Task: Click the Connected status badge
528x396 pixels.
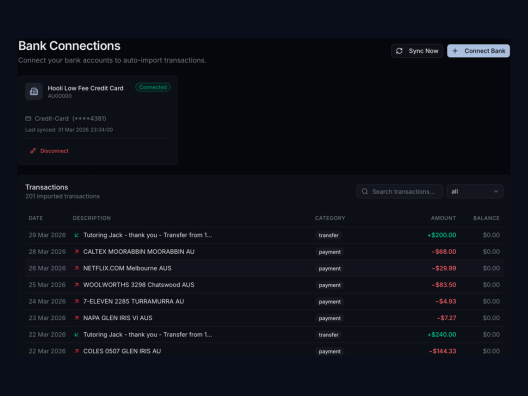Action: (153, 87)
